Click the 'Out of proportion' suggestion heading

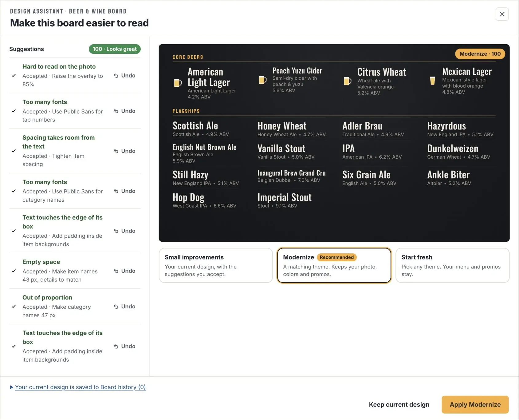[47, 298]
